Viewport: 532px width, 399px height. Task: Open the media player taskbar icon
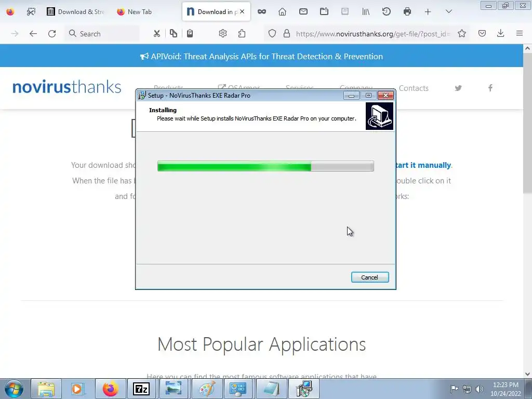pos(78,389)
